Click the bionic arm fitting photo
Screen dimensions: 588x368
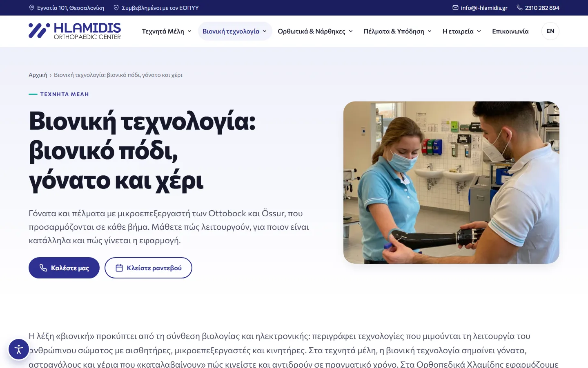point(451,182)
